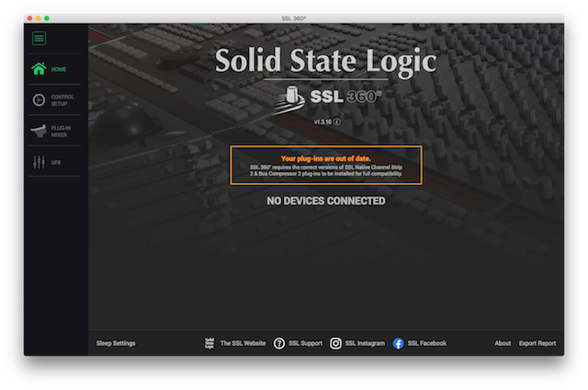
Task: Open the UF8 page label
Action: coord(56,163)
